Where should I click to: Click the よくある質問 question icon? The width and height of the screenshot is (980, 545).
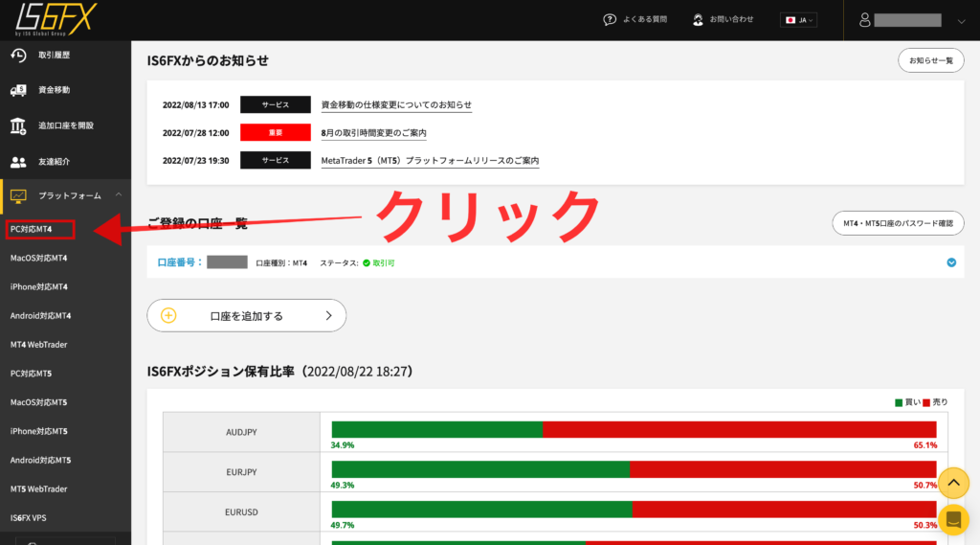click(x=610, y=20)
